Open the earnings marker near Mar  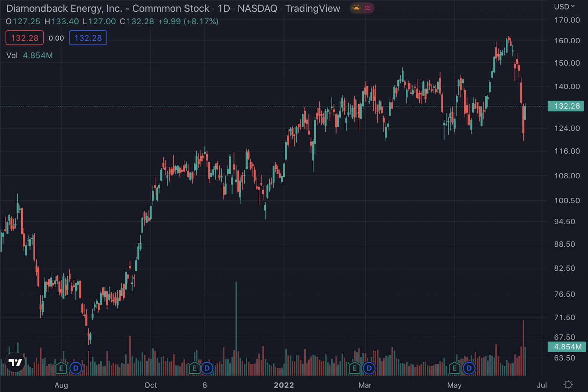pos(355,368)
